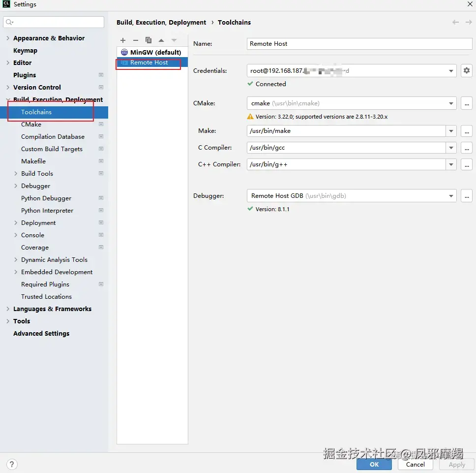The image size is (476, 473).
Task: Close the Settings dialog
Action: pyautogui.click(x=470, y=4)
